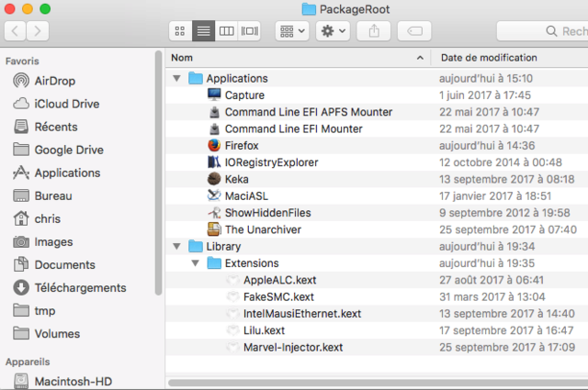588x390 pixels.
Task: Open Applications in the sidebar
Action: [57, 173]
